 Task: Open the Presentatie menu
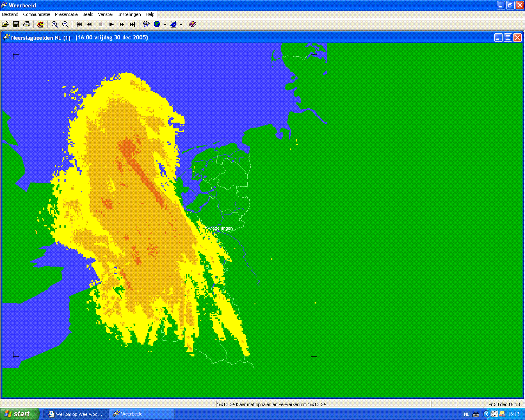click(66, 14)
